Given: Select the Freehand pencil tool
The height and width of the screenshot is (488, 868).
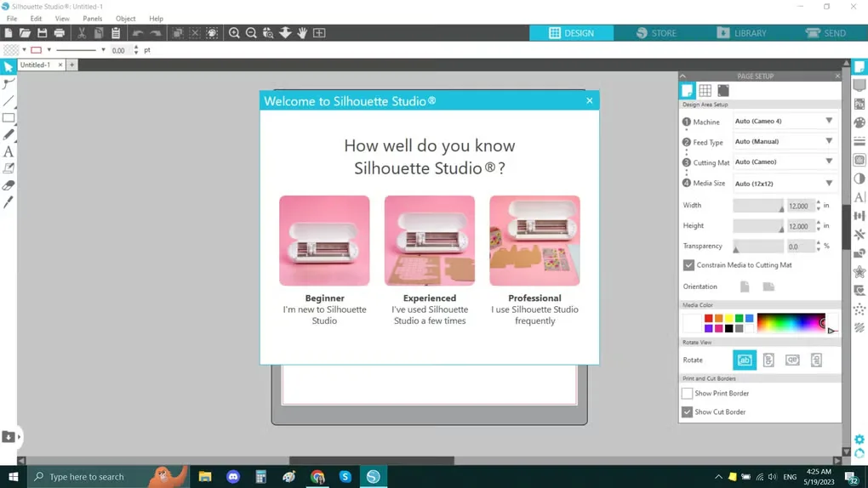Looking at the screenshot, I should tap(9, 134).
